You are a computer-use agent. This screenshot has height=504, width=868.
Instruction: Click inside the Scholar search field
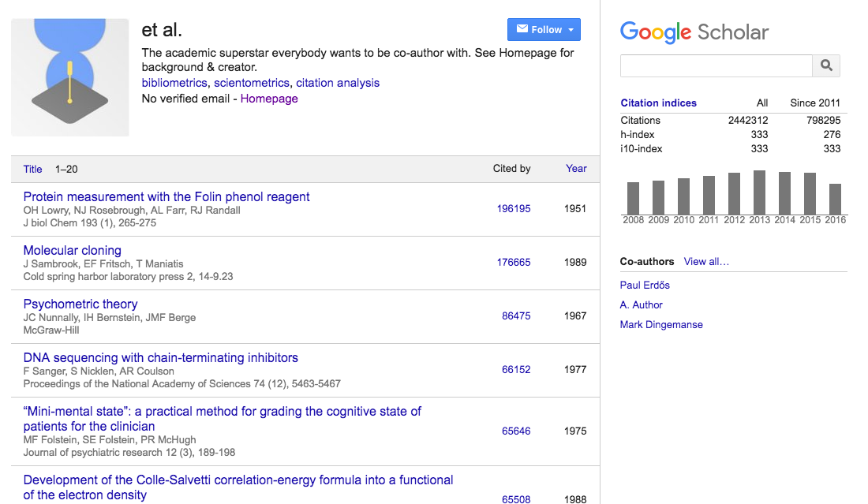(716, 65)
